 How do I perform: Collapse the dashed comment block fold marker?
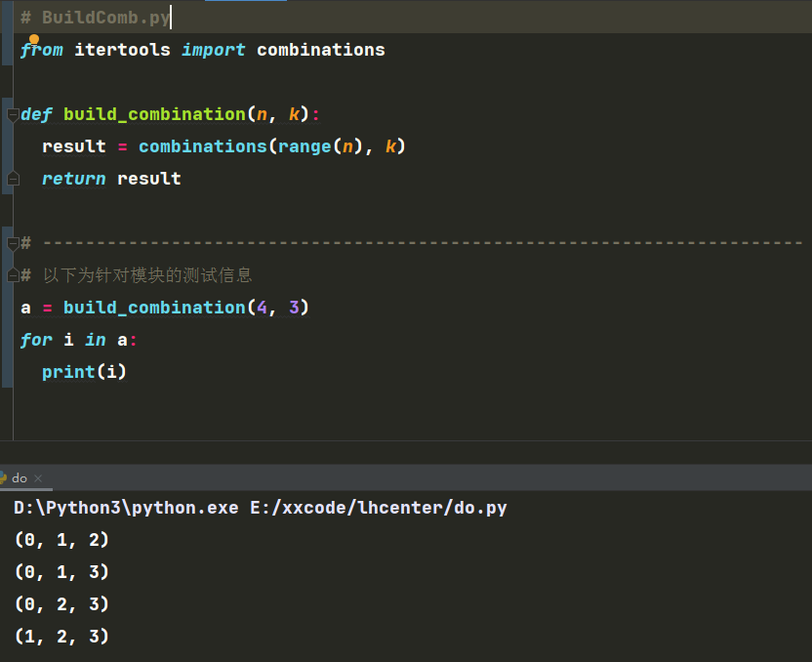click(x=13, y=243)
